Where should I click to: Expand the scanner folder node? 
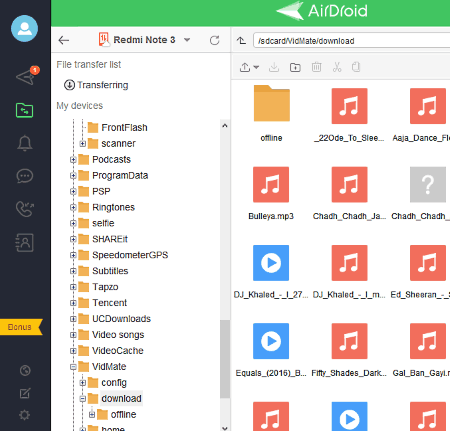tap(83, 144)
